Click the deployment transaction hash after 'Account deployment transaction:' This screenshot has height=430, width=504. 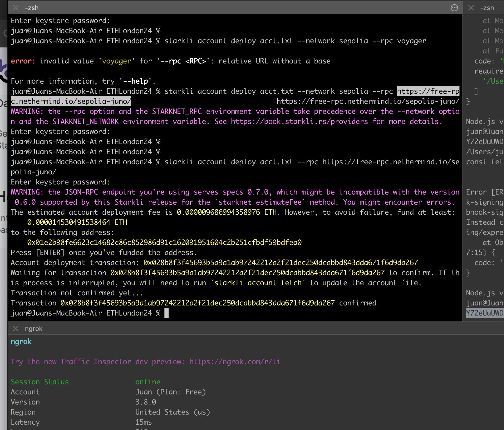281,263
